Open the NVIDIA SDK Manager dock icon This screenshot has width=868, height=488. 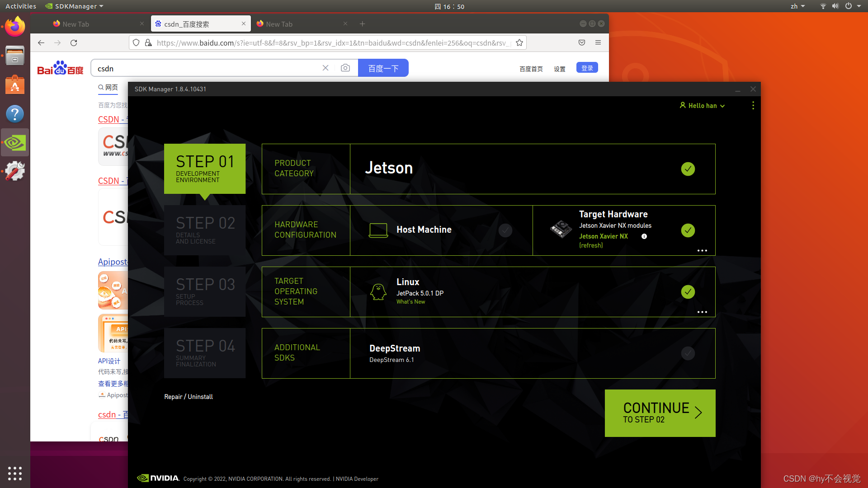(15, 143)
